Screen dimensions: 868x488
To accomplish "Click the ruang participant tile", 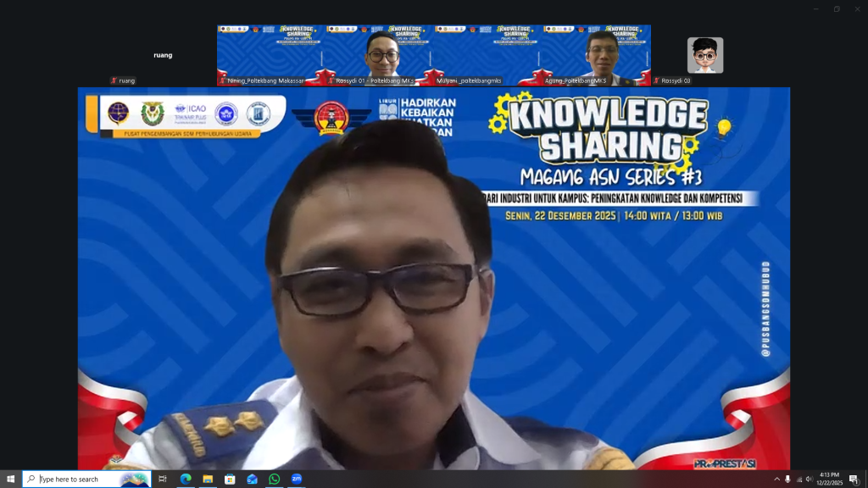I will pyautogui.click(x=163, y=55).
